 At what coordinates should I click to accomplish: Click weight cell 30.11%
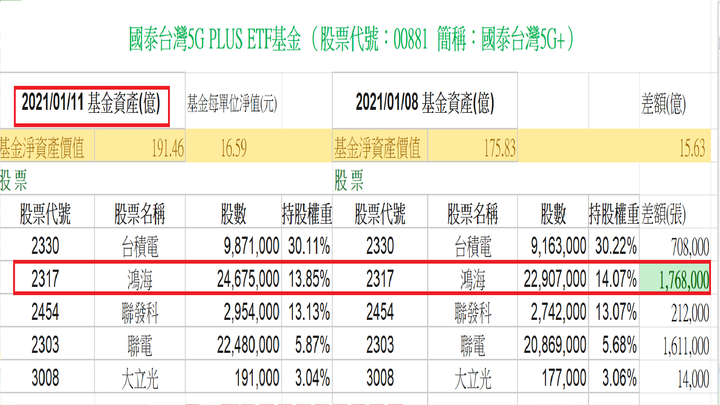[x=309, y=246]
